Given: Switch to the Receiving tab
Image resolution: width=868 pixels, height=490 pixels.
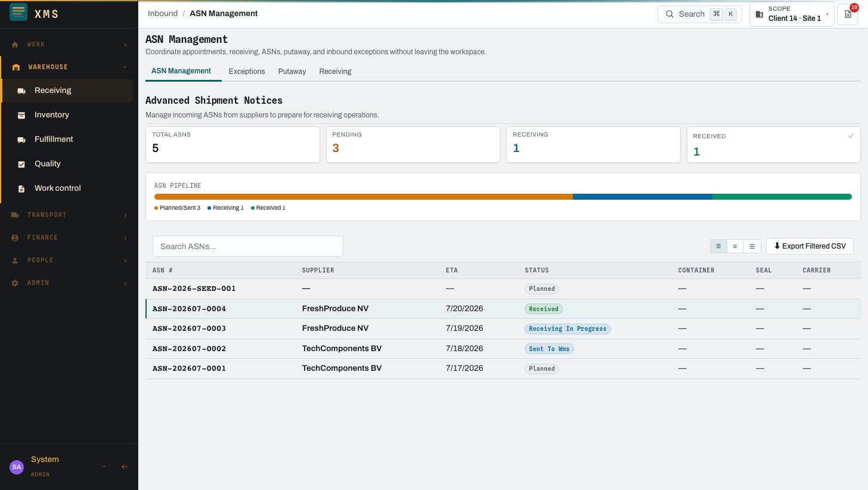Looking at the screenshot, I should [x=335, y=72].
